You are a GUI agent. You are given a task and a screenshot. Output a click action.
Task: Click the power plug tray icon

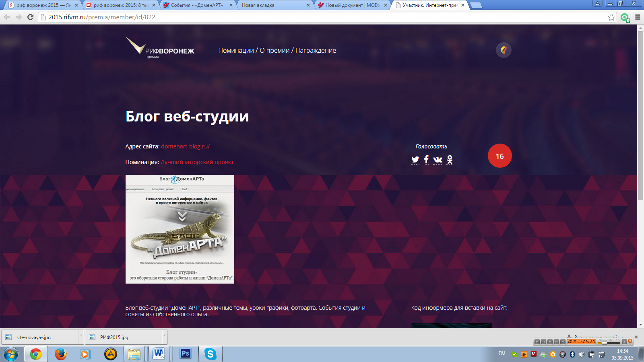tap(591, 354)
